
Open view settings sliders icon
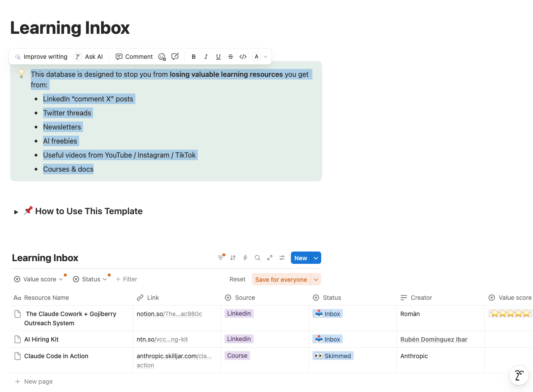click(282, 258)
